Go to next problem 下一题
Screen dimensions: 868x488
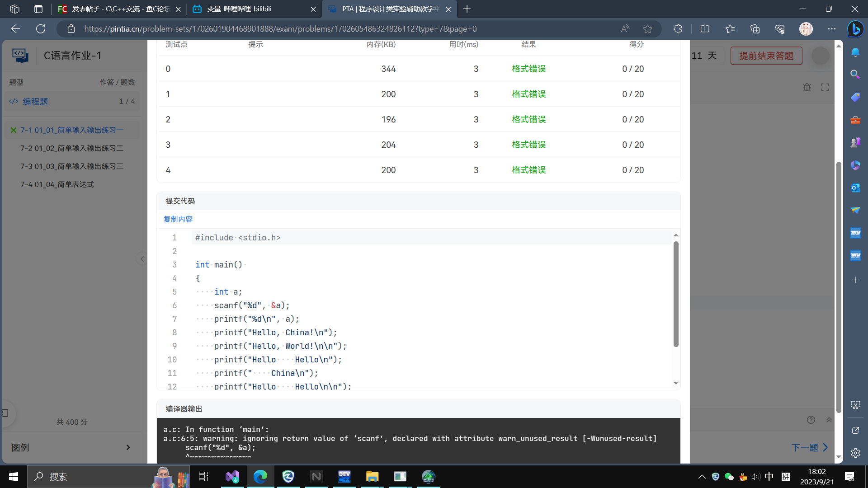coord(810,447)
